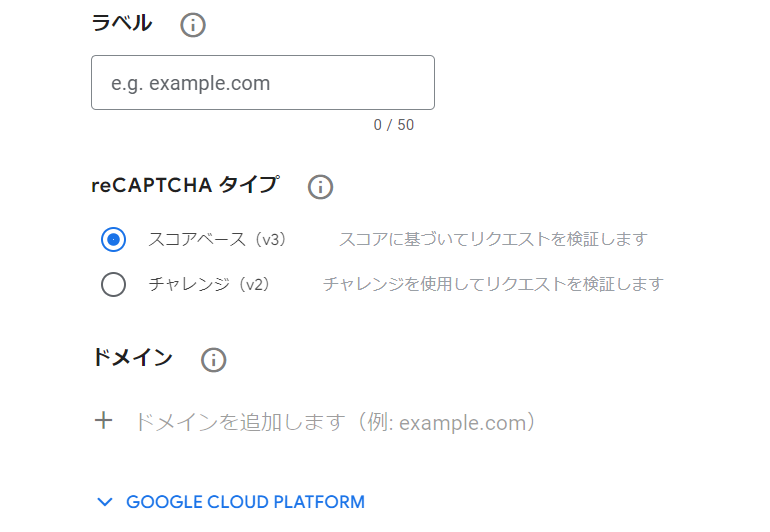
Task: Focus the label field with e.g. example.com
Action: click(x=262, y=83)
